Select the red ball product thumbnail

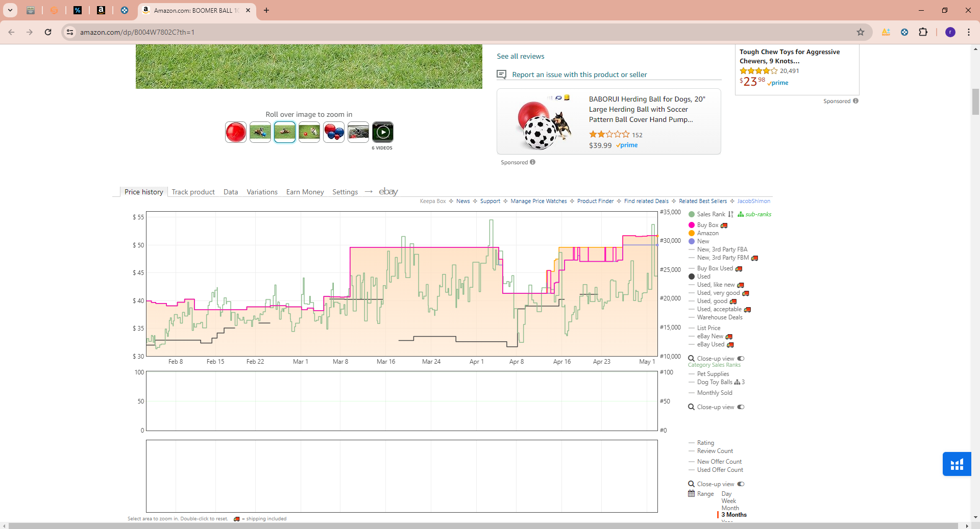pos(236,132)
